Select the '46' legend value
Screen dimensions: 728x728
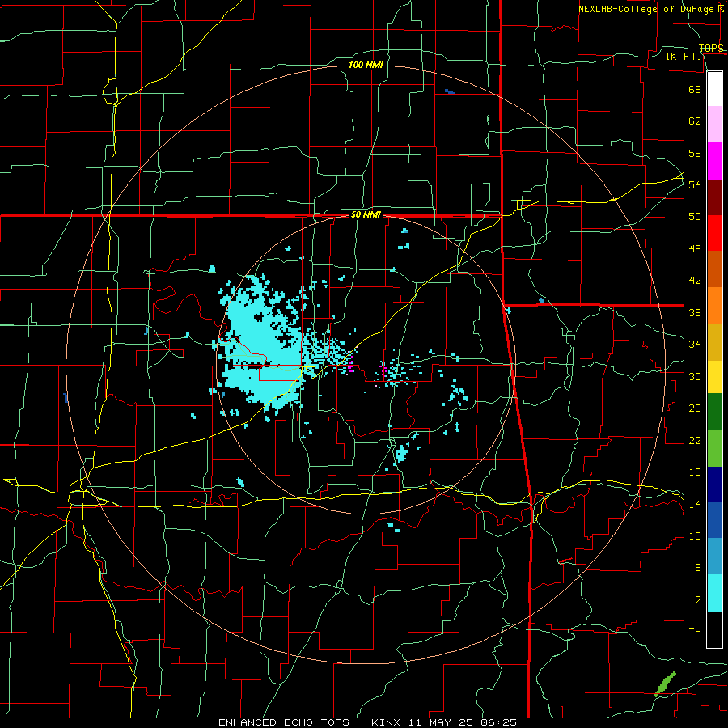tap(695, 249)
